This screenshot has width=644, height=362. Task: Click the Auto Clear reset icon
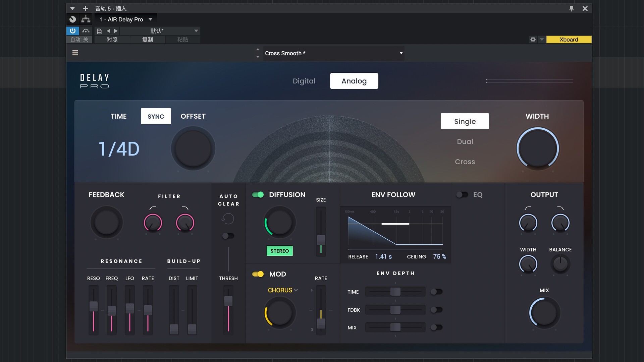(x=228, y=219)
